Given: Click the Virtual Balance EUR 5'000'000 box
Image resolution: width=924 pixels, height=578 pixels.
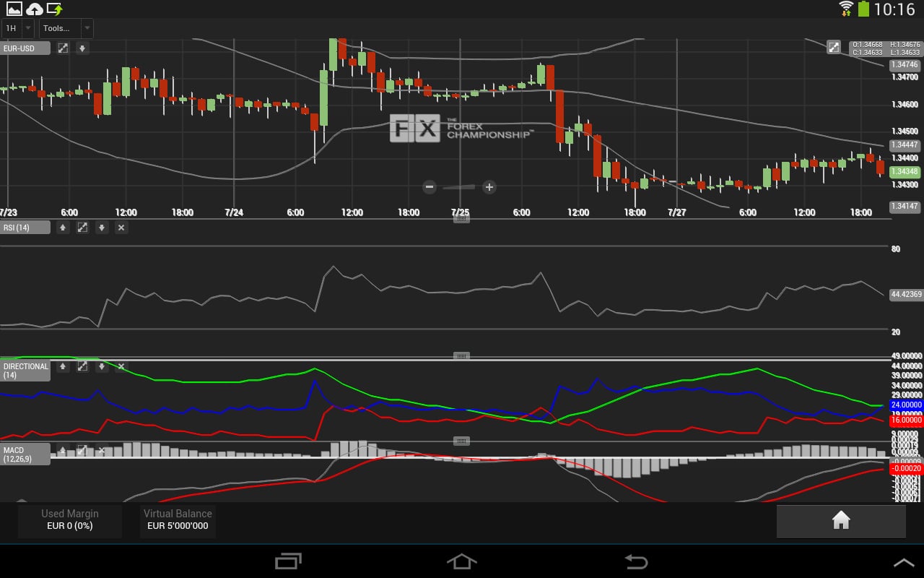Looking at the screenshot, I should pos(178,520).
